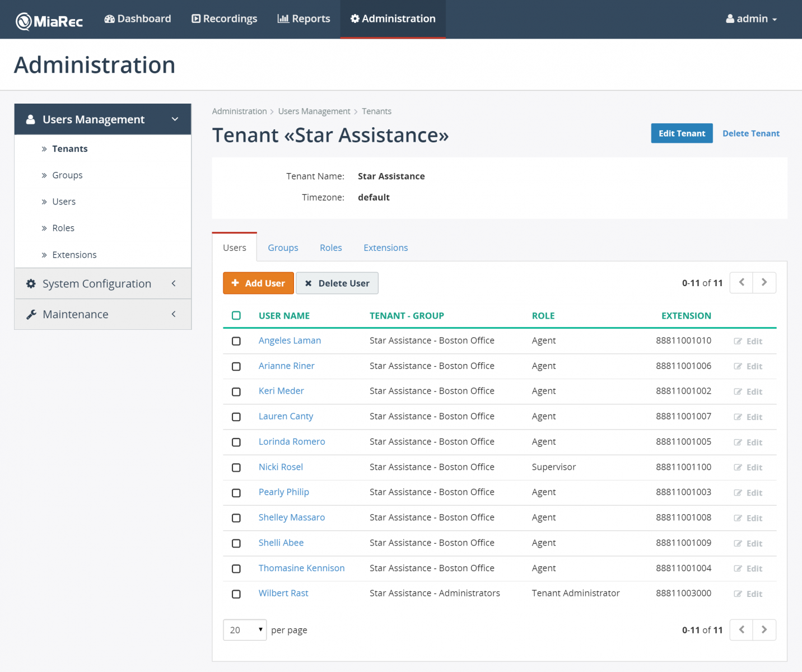Check the box for Arianne Riner
The width and height of the screenshot is (802, 672).
pyautogui.click(x=236, y=366)
